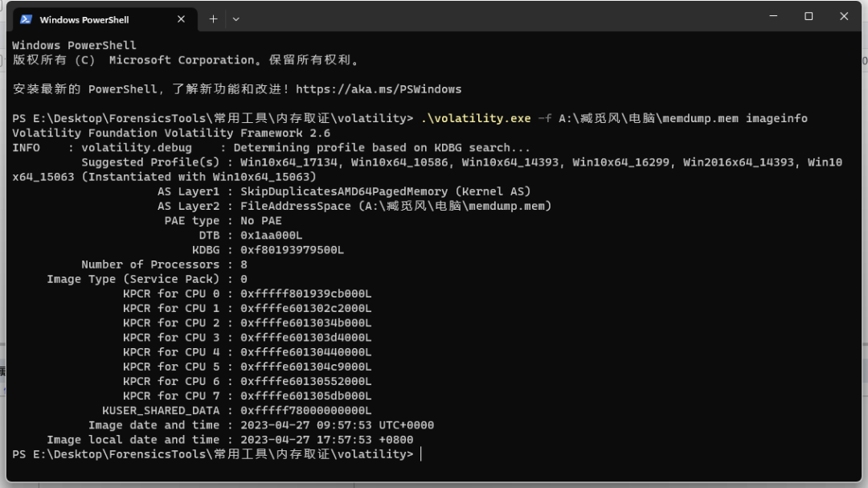Select the Windows PowerShell tab

click(104, 19)
